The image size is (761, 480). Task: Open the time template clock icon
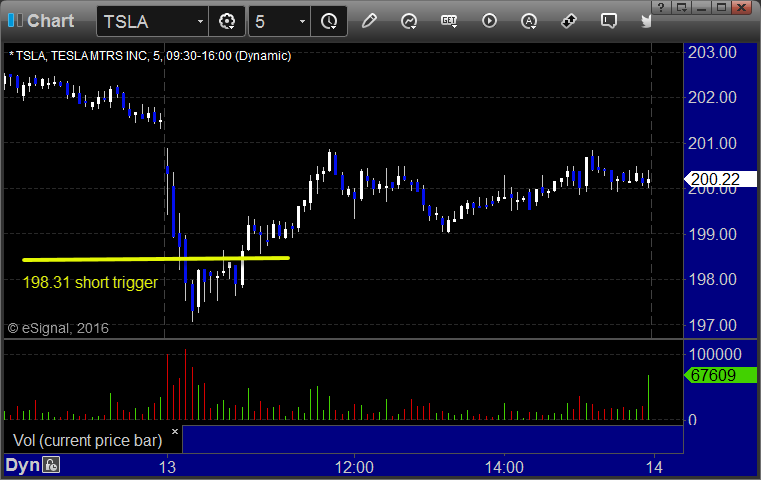pos(329,21)
